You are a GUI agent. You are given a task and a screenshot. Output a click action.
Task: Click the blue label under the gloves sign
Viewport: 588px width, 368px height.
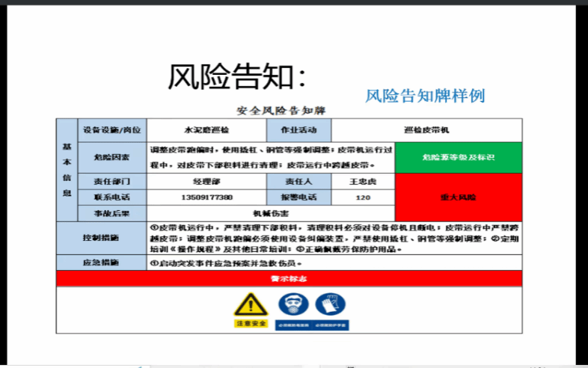331,325
